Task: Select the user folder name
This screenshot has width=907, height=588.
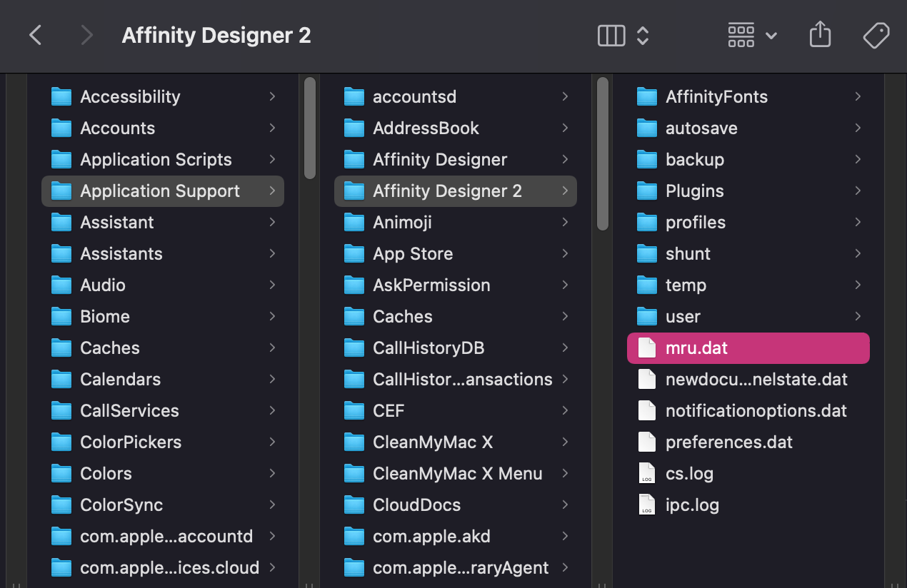Action: [x=683, y=316]
